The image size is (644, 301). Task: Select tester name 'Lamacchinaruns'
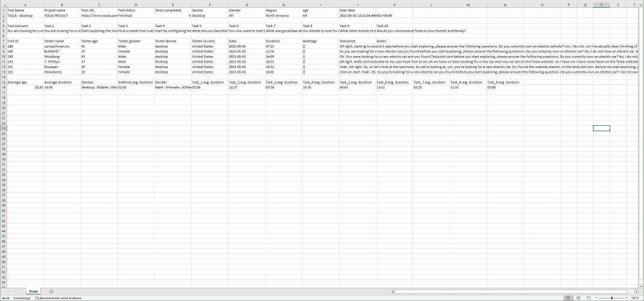[62, 46]
